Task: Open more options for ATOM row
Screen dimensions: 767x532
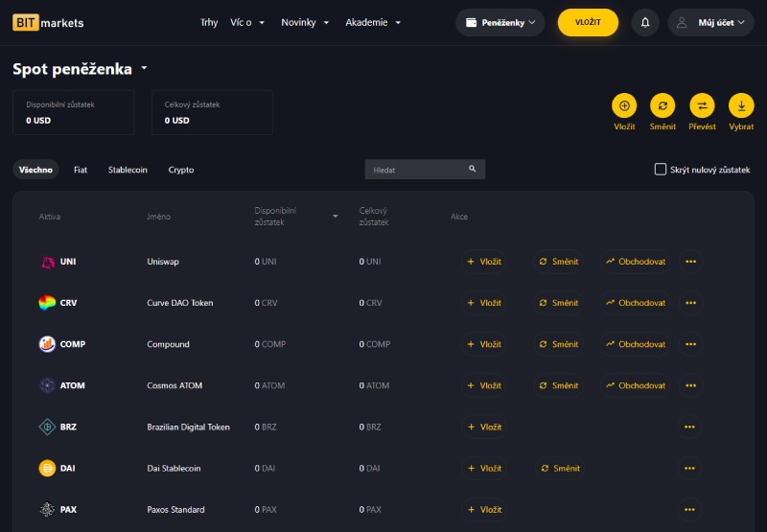Action: point(690,385)
